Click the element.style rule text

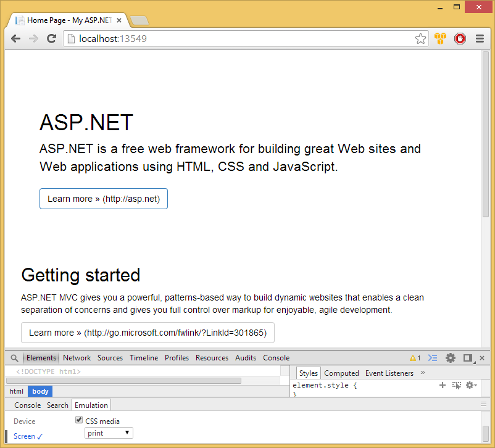(325, 386)
